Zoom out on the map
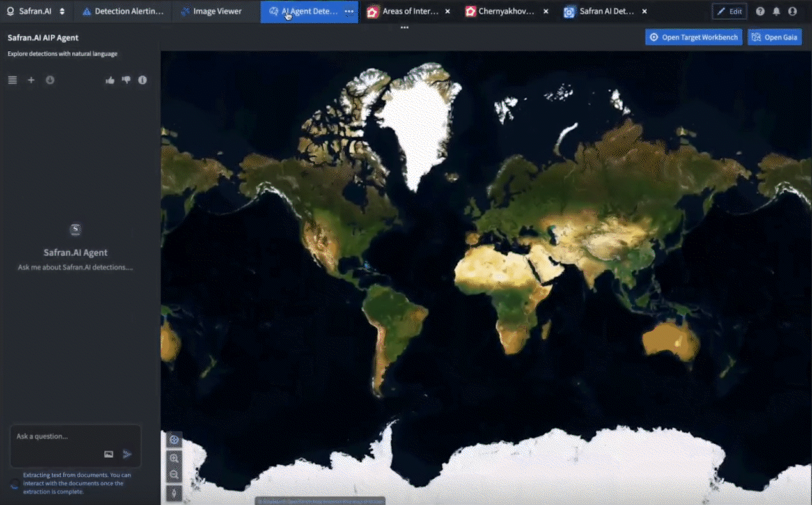This screenshot has width=812, height=505. point(174,474)
